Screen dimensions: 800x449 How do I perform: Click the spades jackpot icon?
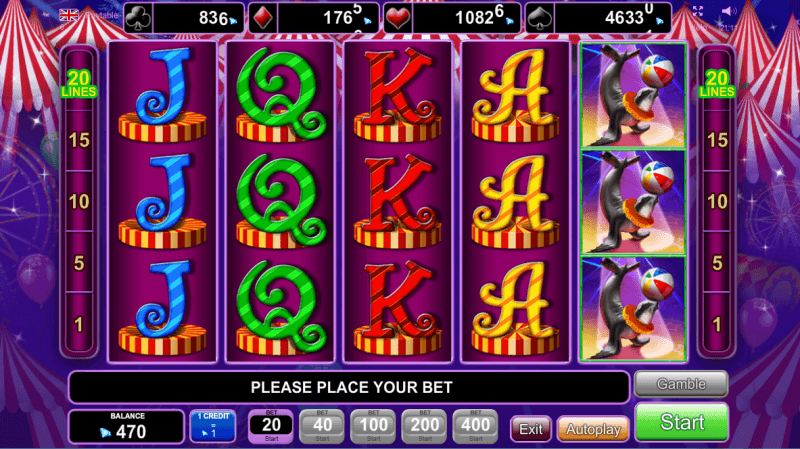(x=539, y=19)
